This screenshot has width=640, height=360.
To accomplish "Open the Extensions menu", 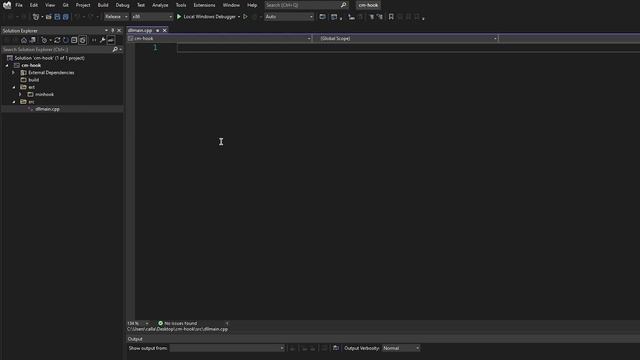I will click(204, 5).
